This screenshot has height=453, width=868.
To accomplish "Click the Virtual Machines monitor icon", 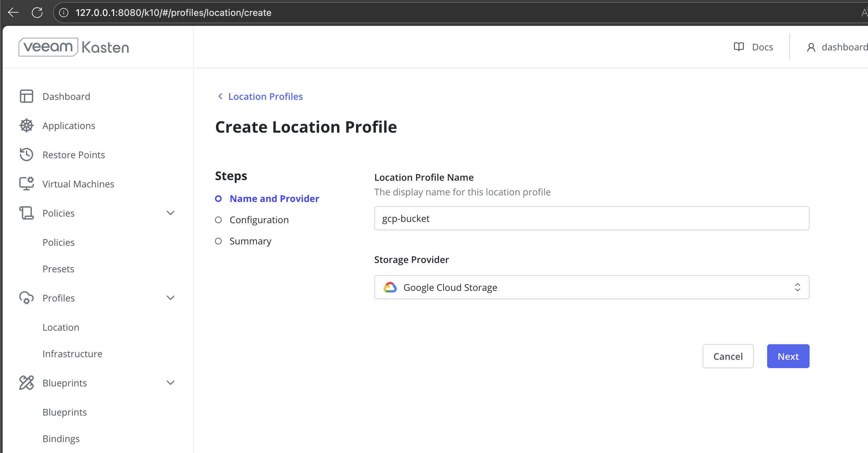I will tap(26, 184).
